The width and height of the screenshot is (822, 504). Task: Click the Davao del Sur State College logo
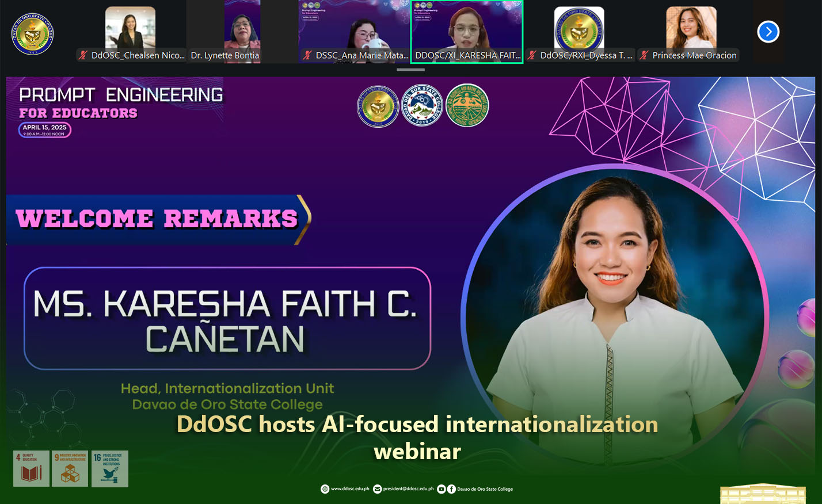(x=423, y=105)
